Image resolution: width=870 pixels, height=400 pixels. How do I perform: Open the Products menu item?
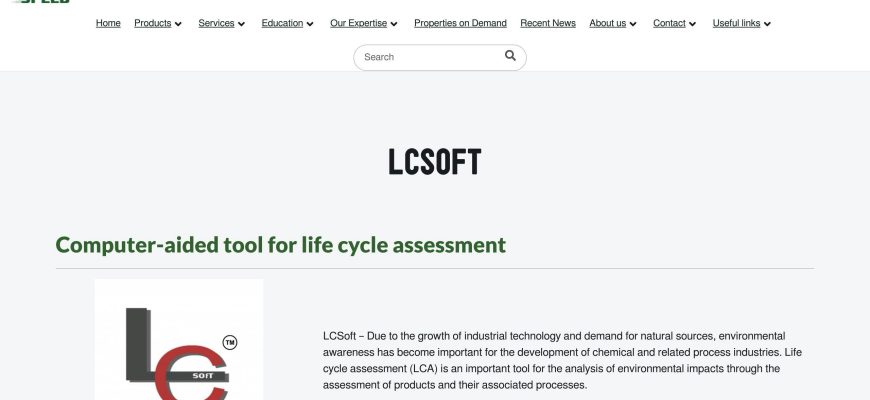pyautogui.click(x=152, y=23)
